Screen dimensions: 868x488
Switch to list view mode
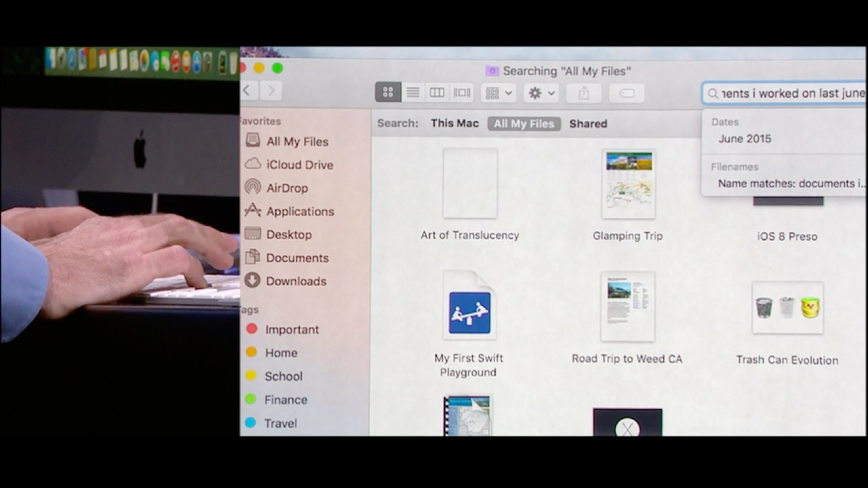(413, 92)
